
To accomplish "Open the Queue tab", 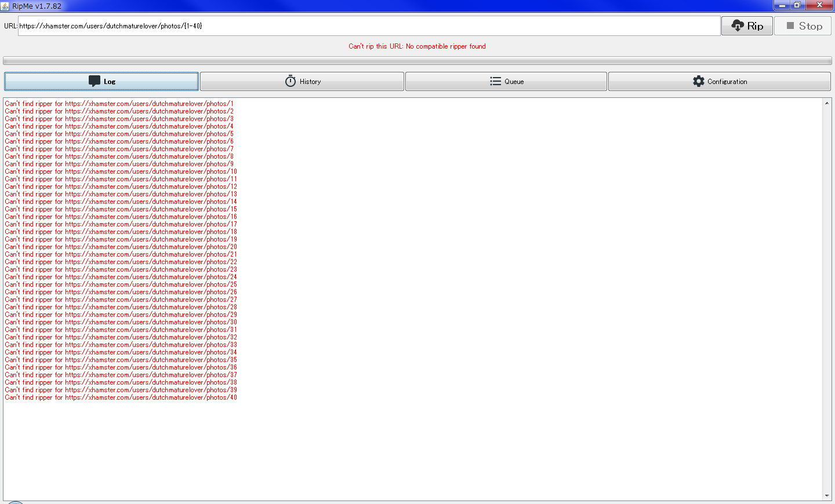I will coord(506,81).
